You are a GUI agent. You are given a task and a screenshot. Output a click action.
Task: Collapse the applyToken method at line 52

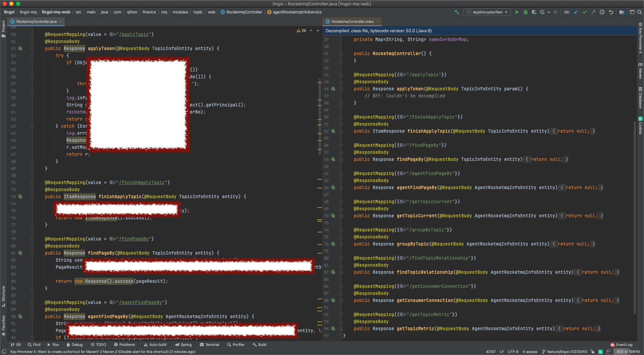pos(32,48)
